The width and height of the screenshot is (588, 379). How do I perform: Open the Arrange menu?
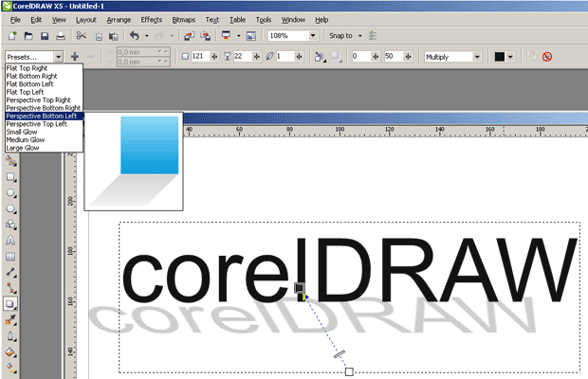pos(119,20)
